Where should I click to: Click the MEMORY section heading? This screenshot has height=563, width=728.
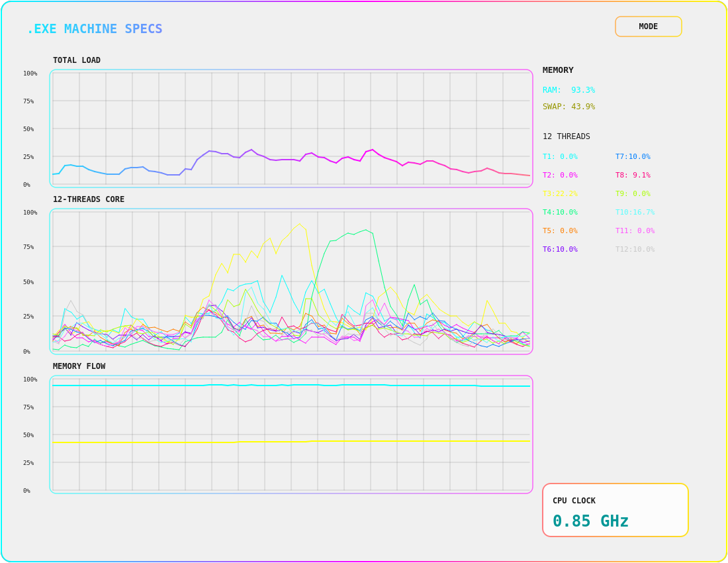558,70
